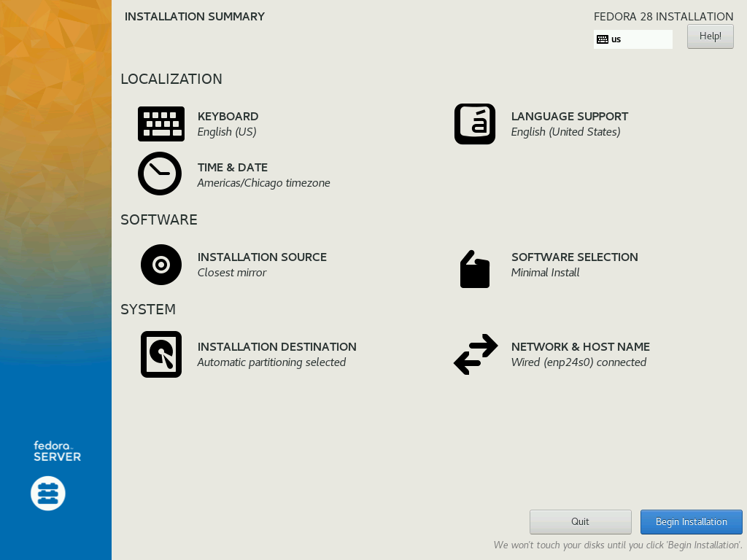
Task: Select the SOFTWARE SELECTION label
Action: (x=574, y=257)
